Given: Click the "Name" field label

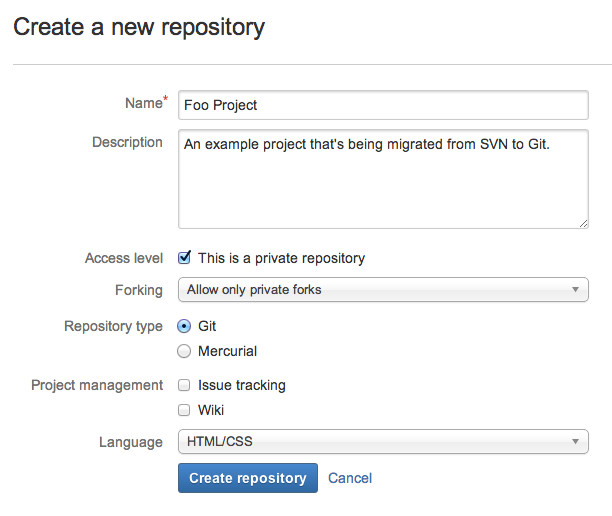Looking at the screenshot, I should point(142,103).
